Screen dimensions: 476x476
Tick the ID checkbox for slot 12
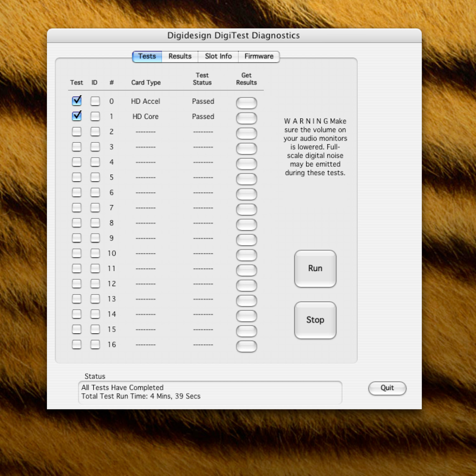pos(95,284)
